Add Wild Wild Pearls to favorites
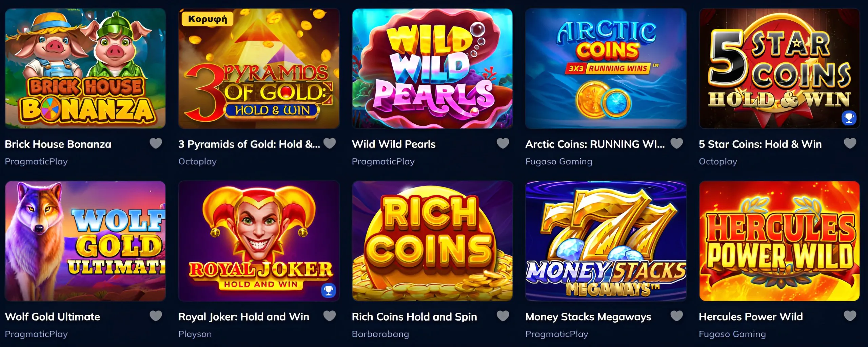868x347 pixels. point(503,144)
